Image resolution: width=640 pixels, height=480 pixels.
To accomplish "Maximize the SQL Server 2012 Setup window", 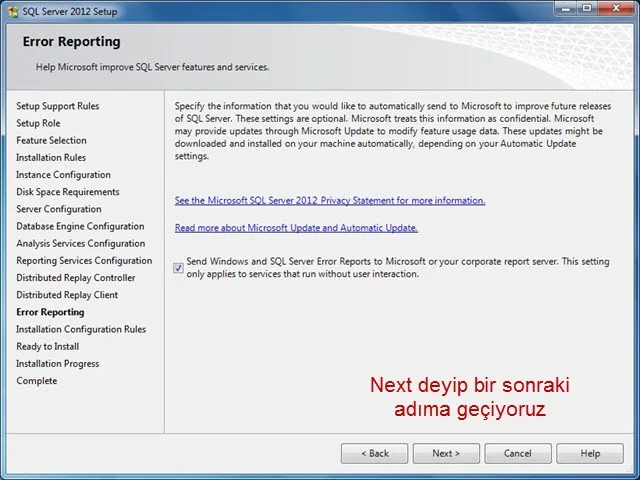I will pos(587,8).
